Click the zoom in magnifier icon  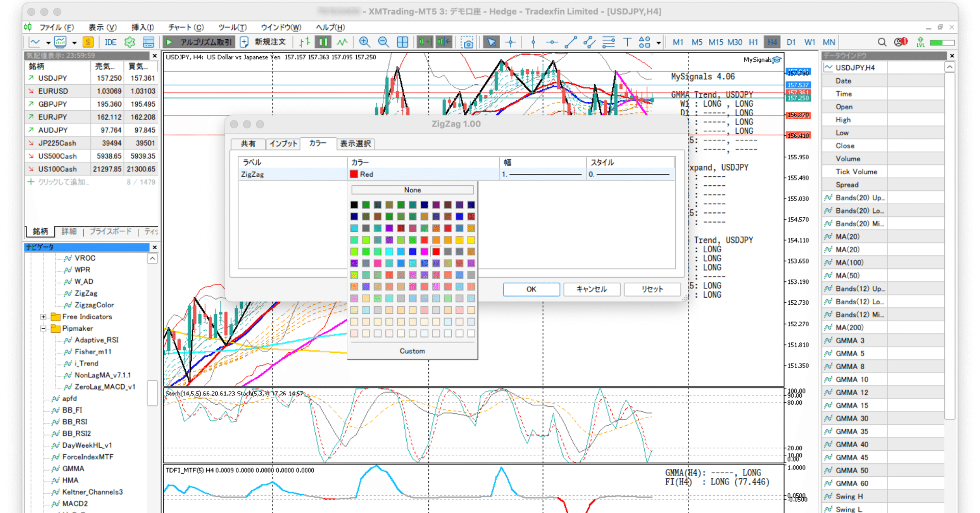pos(364,42)
